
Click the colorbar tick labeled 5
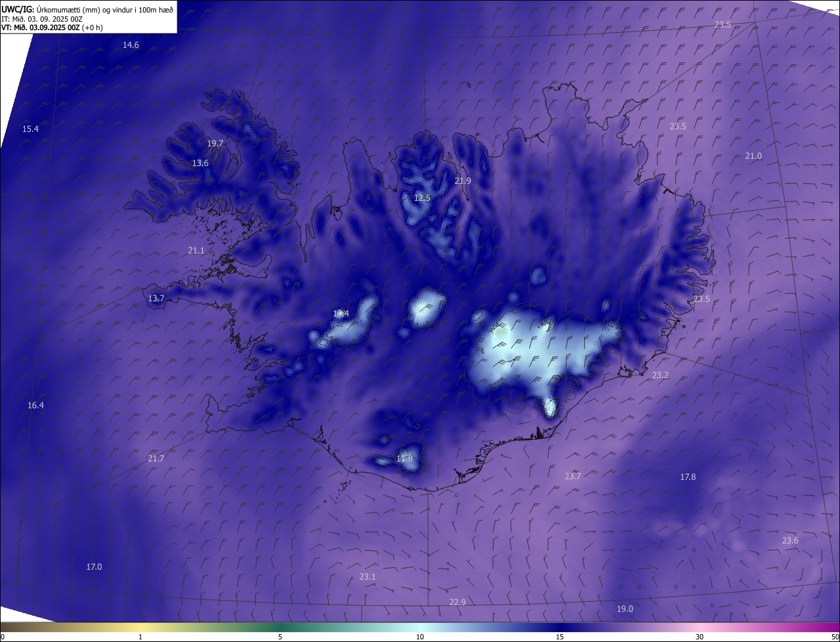point(280,637)
